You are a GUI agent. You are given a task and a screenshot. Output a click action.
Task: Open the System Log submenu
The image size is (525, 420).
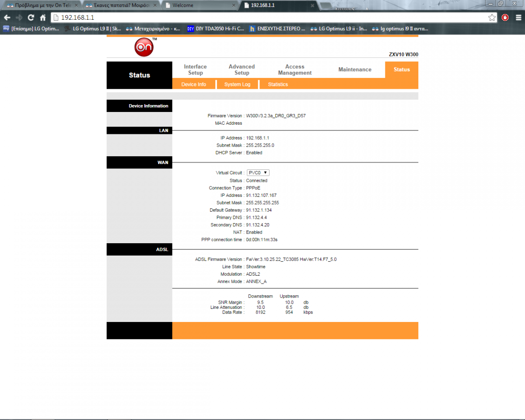(237, 84)
